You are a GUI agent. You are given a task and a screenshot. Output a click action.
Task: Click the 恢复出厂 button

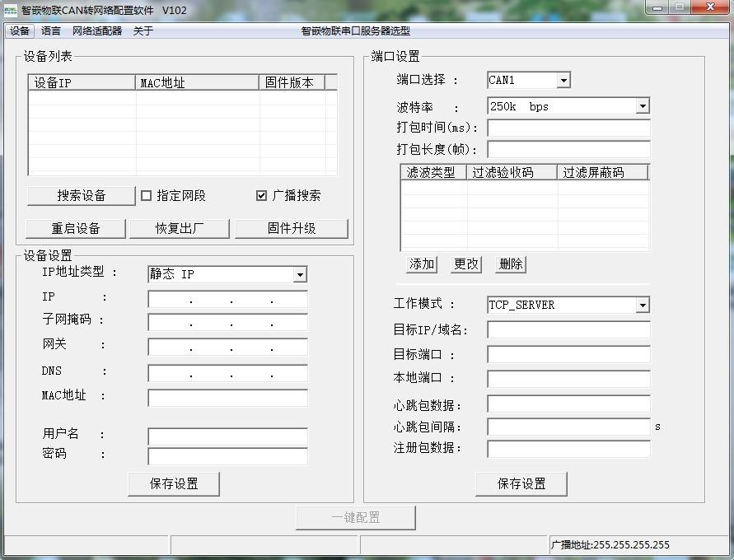point(180,228)
